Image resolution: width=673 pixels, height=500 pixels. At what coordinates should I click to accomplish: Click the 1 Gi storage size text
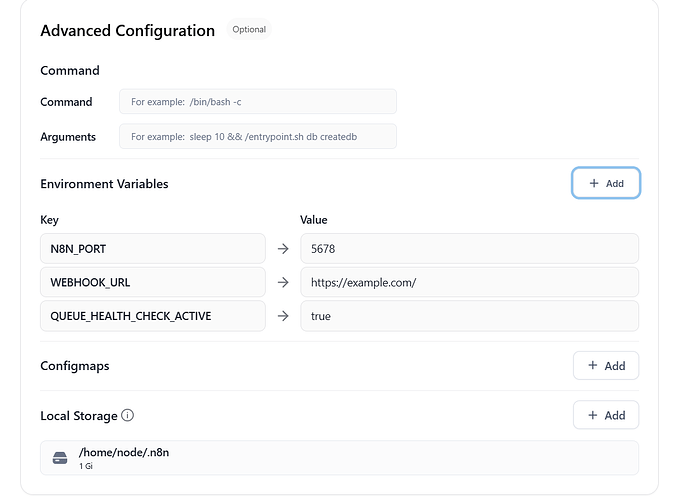86,466
